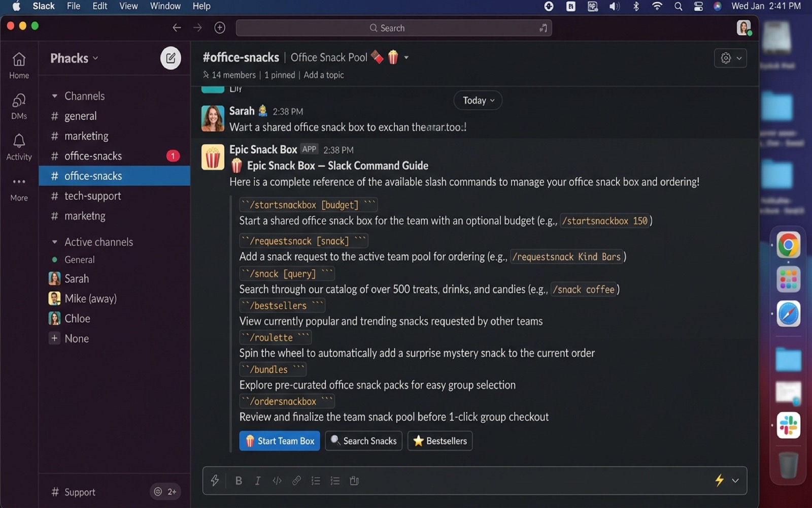This screenshot has width=812, height=508.
Task: Insert a numbered list in composer
Action: 316,481
